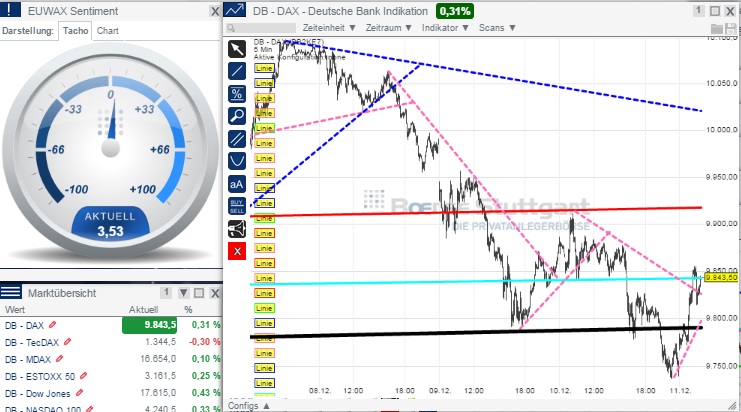
Task: Click the search magnifier icon in chart toolbar
Action: pyautogui.click(x=231, y=28)
